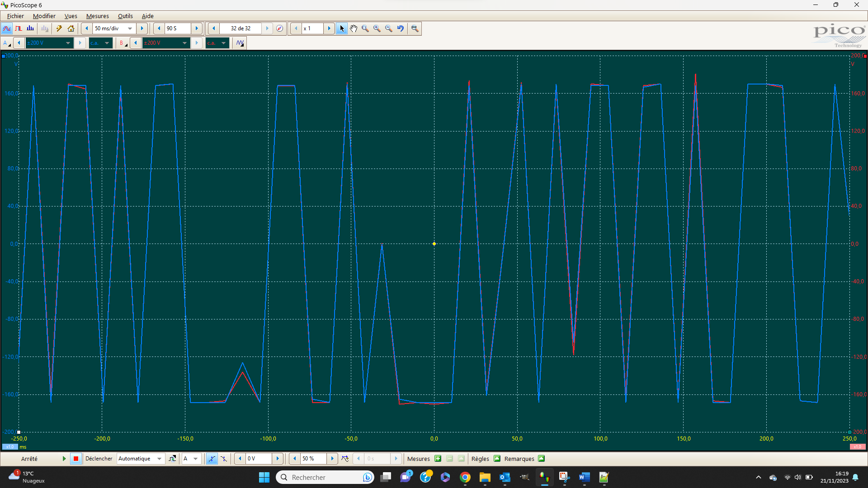This screenshot has height=488, width=868.
Task: Click the zoom in magnifier
Action: (377, 28)
